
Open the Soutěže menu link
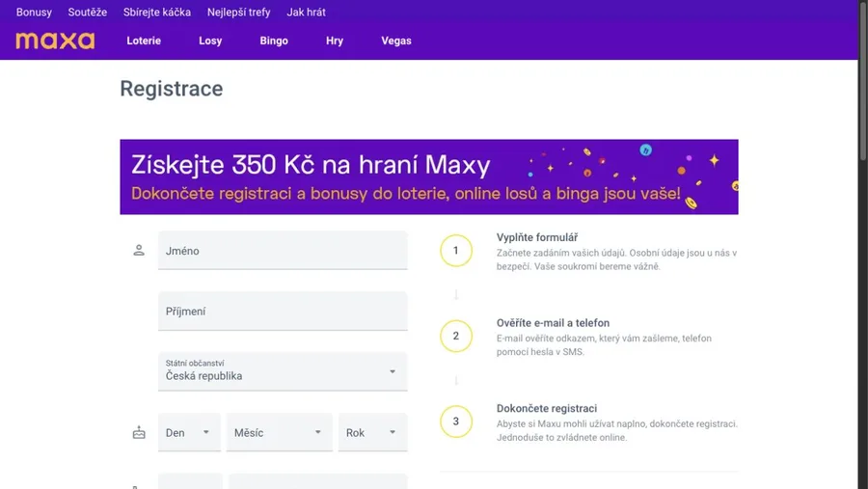coord(88,13)
